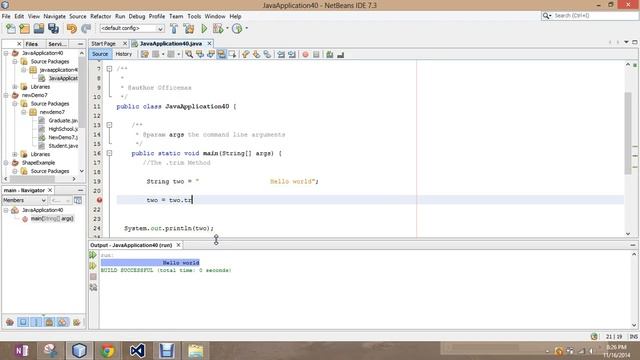Screen dimensions: 640x360
Task: Click the Undo arrow icon
Action: pyautogui.click(x=72, y=29)
